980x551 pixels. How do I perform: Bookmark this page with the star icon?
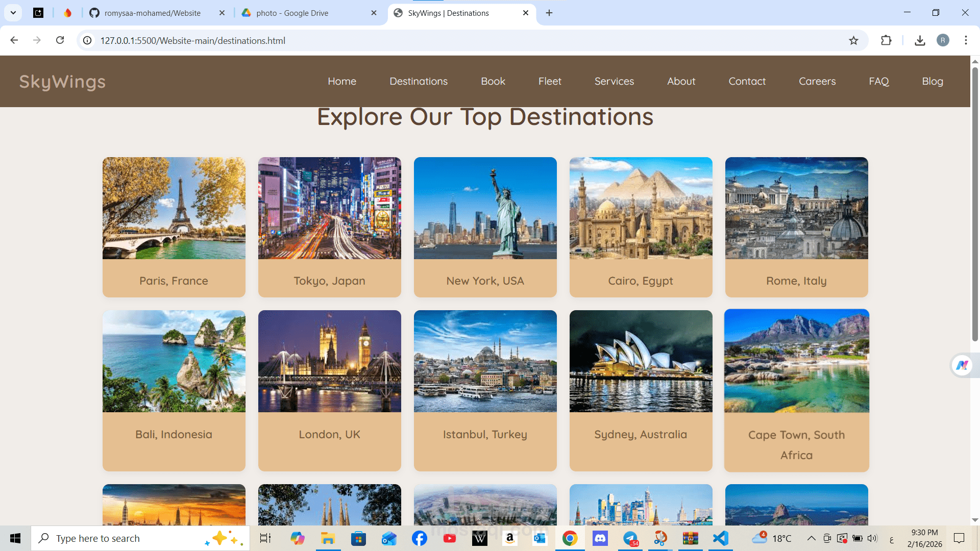853,41
